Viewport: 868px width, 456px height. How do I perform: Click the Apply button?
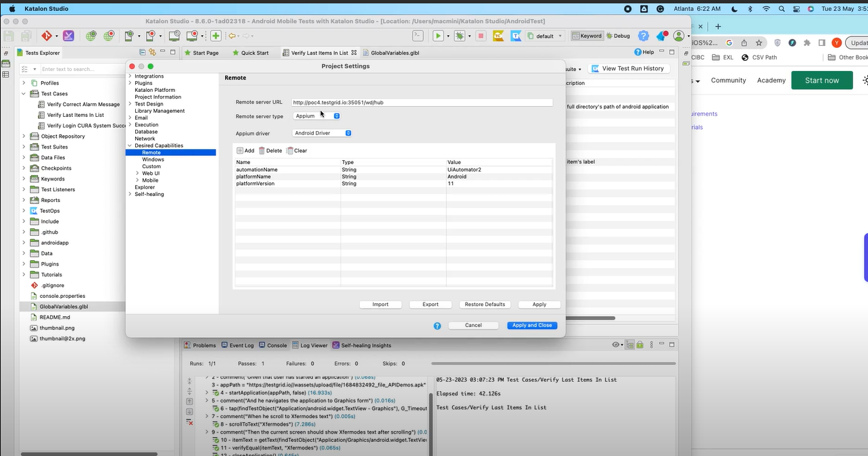pyautogui.click(x=539, y=305)
